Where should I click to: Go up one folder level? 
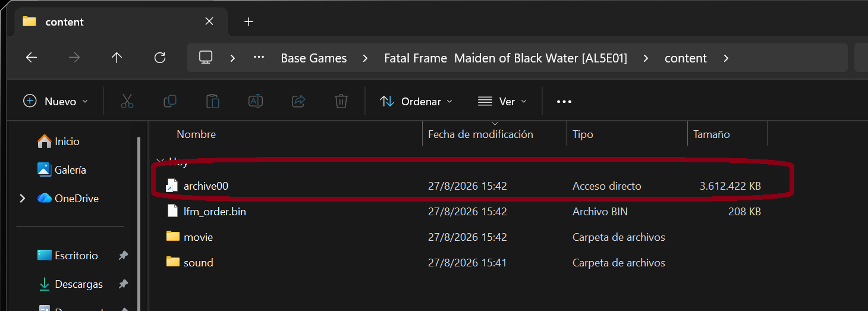(117, 58)
